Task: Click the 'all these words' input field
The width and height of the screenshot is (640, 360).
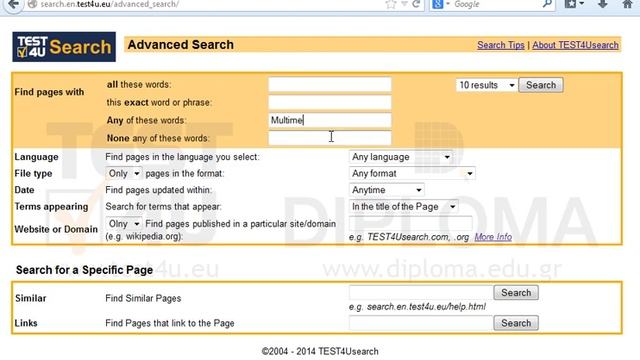Action: pyautogui.click(x=329, y=84)
